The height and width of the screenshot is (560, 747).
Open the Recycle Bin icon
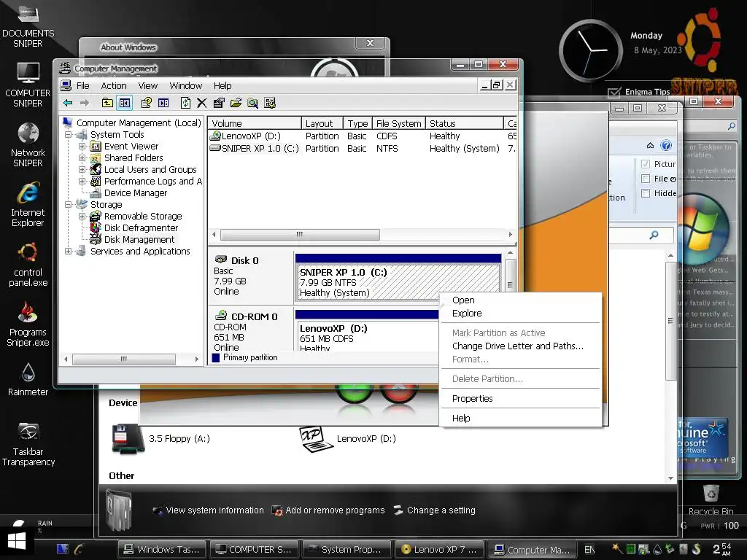coord(711,499)
